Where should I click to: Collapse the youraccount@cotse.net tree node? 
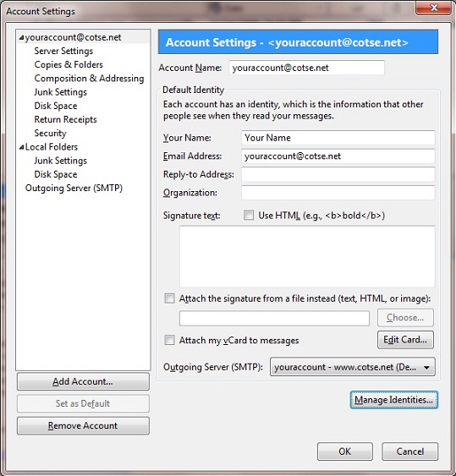[21, 38]
